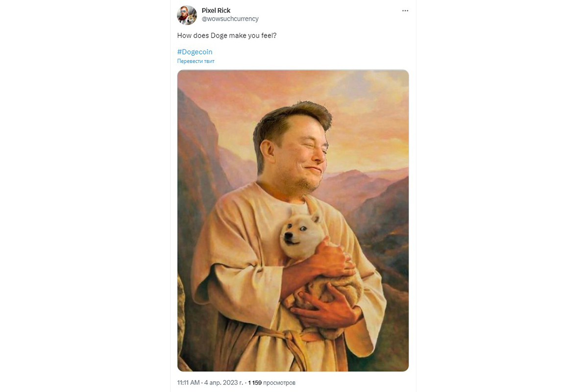Click the #Dogecoin topic link

194,51
